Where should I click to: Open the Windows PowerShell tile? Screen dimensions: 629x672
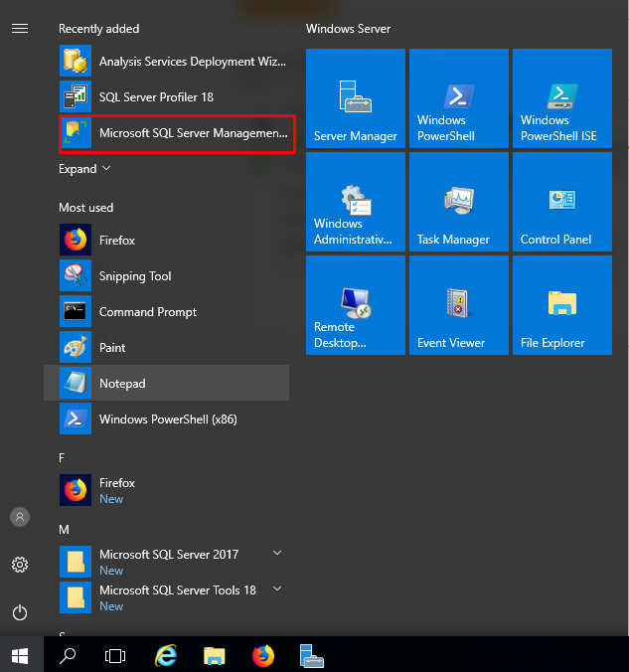(x=459, y=98)
